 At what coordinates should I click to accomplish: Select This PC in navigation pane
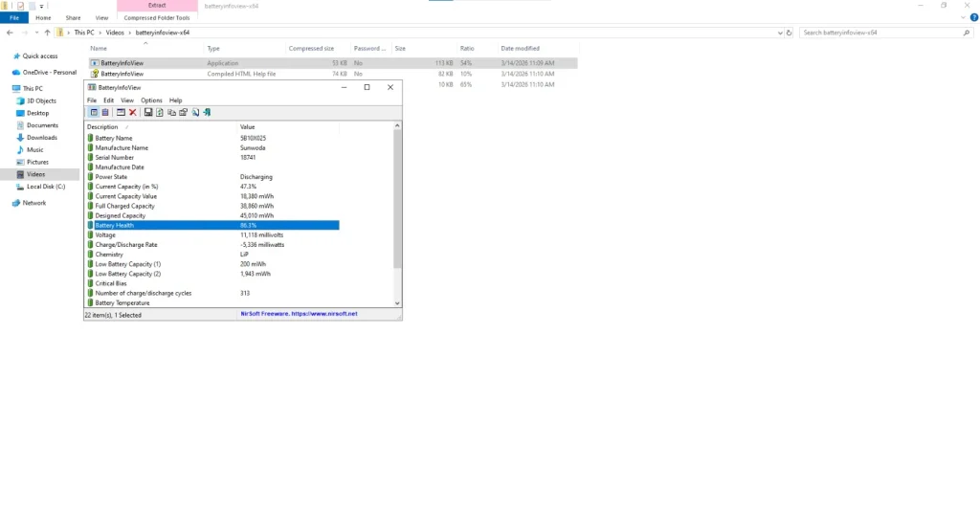(x=33, y=89)
